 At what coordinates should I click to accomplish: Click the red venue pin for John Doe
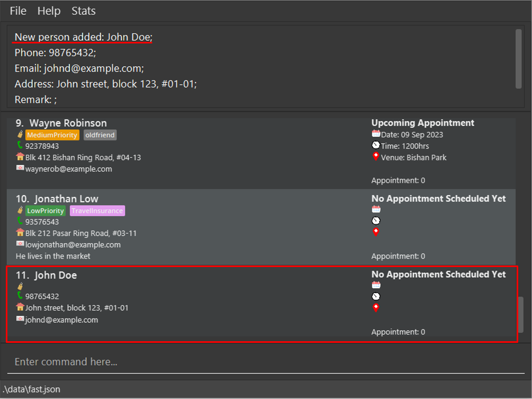coord(376,307)
